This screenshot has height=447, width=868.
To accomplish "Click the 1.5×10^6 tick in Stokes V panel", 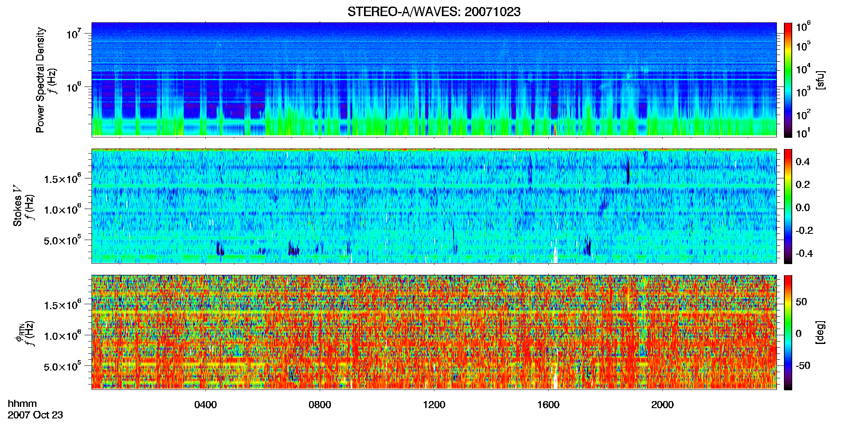I will (62, 179).
